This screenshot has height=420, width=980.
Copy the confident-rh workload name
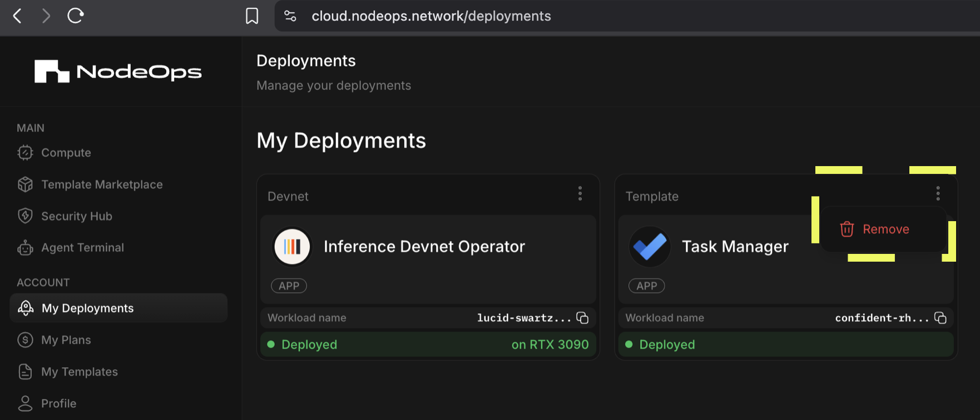click(940, 318)
